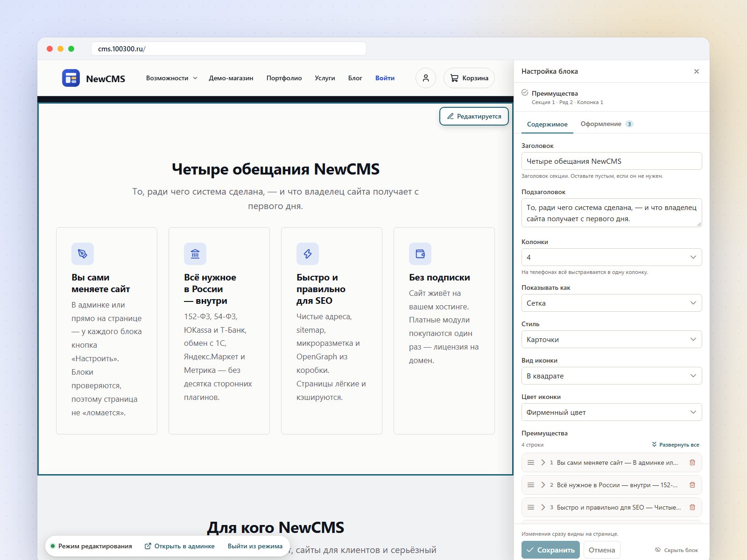Click the heading 'Для кого NewCMS'
747x560 pixels.
[x=275, y=527]
